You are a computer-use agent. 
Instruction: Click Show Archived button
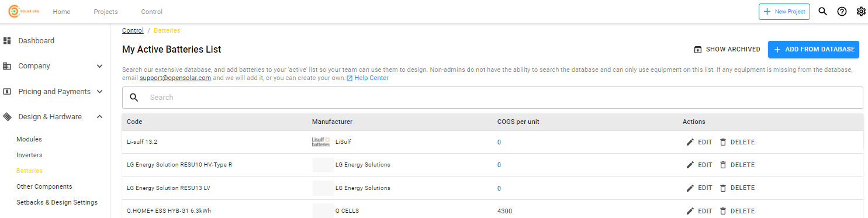[x=727, y=50]
